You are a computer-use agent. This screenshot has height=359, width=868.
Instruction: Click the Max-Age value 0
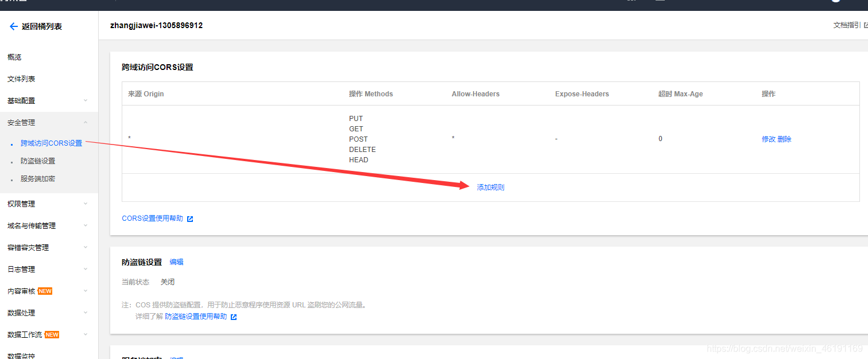660,139
